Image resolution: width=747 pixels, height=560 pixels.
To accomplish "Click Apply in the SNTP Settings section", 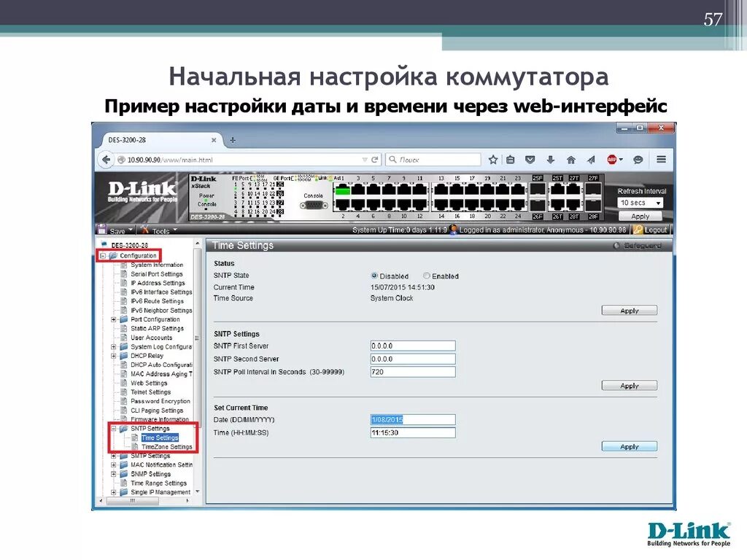I will pos(630,386).
